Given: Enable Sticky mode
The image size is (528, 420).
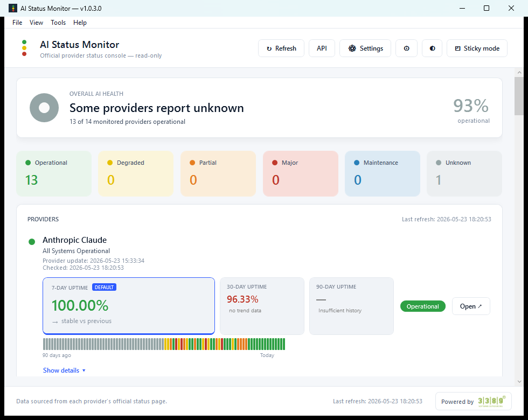Looking at the screenshot, I should point(477,48).
